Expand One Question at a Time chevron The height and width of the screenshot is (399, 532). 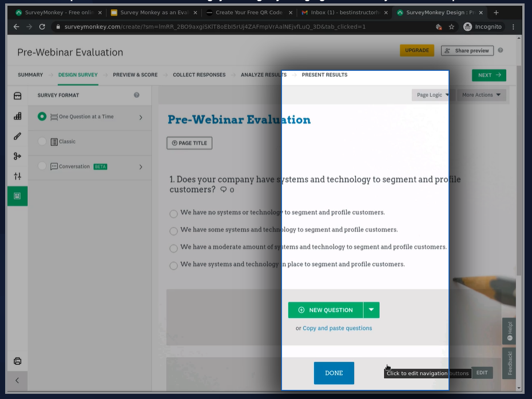pos(141,117)
